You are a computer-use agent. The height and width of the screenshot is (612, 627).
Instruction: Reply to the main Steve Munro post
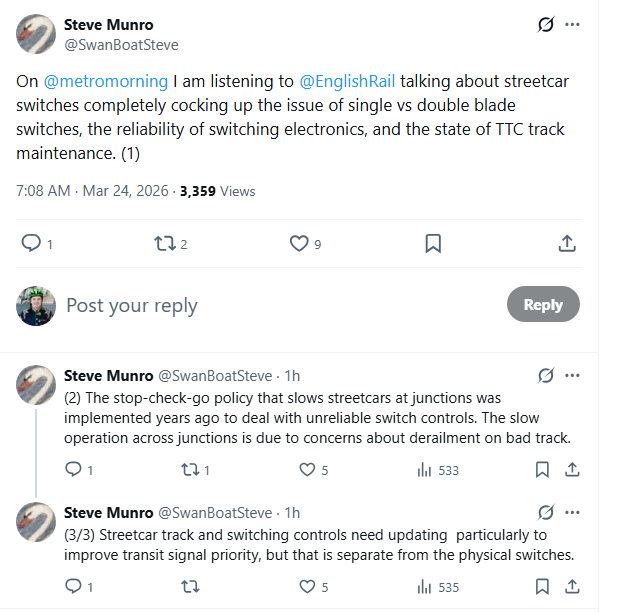[x=31, y=243]
